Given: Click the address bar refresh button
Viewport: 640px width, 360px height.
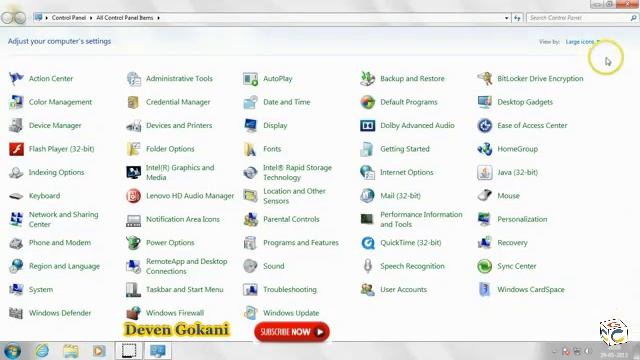Looking at the screenshot, I should 517,18.
